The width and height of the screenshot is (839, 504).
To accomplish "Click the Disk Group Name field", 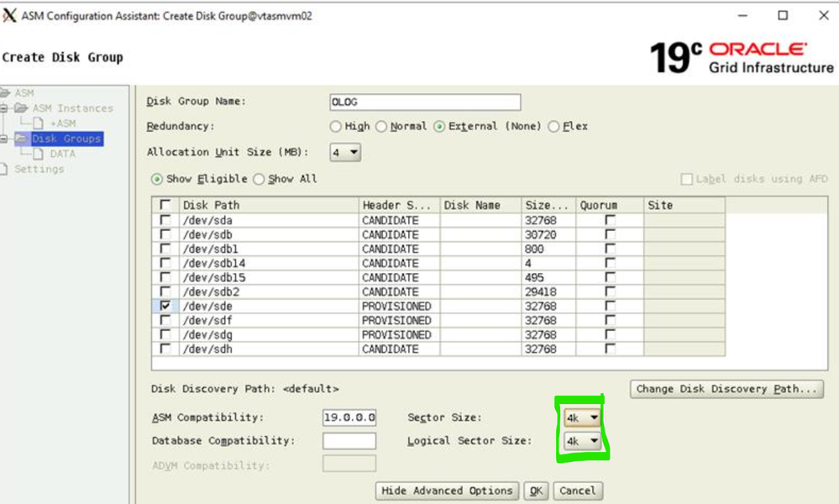I will (x=425, y=102).
